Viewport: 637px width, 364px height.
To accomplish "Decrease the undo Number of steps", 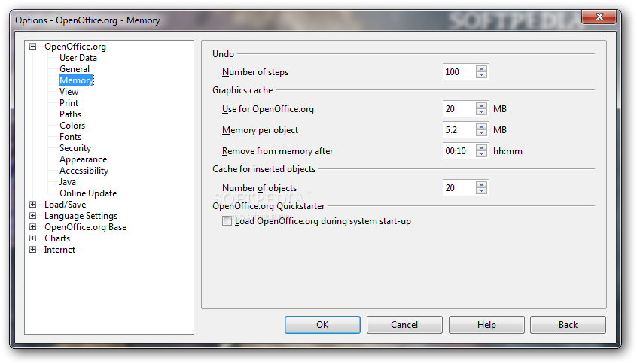I will coord(481,75).
